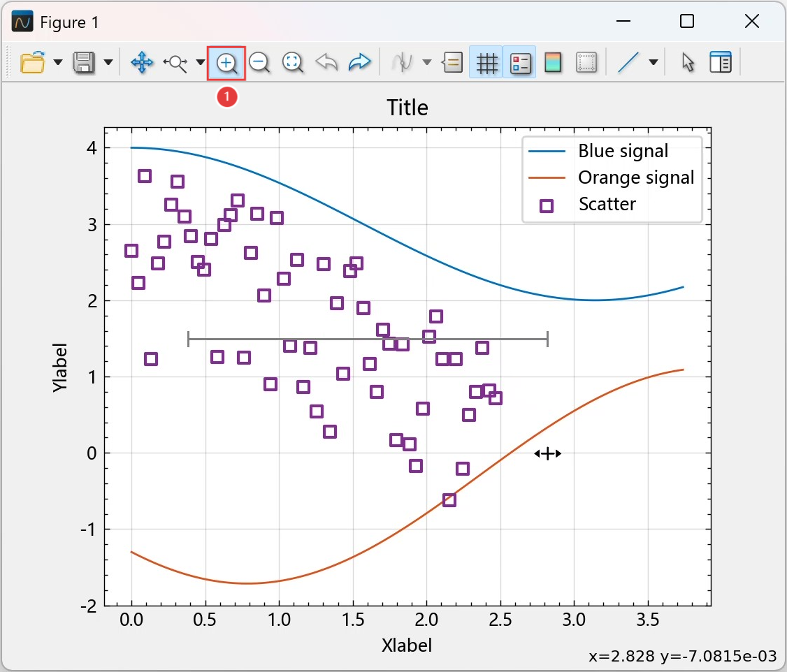Toggle the colorbar gradient button
The image size is (787, 672).
pyautogui.click(x=553, y=63)
